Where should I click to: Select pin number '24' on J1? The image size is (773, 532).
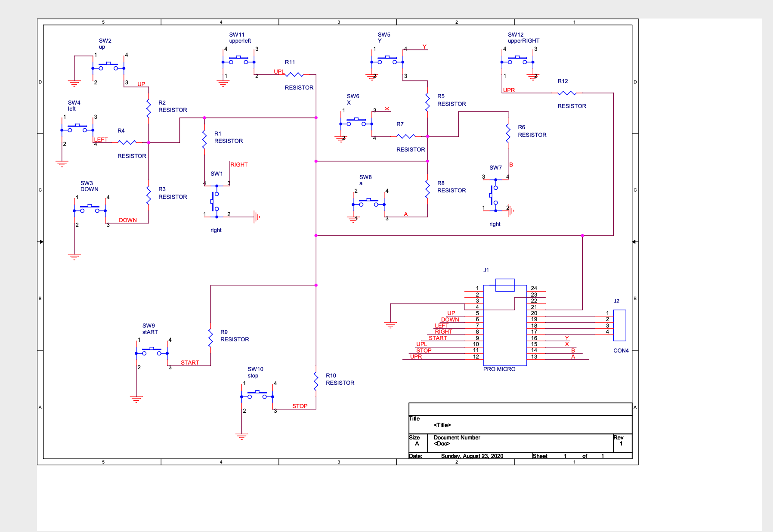(x=534, y=288)
